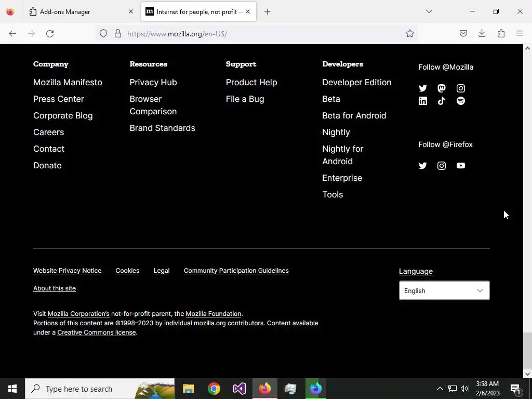Open Tools link
This screenshot has width=532, height=399.
click(332, 194)
